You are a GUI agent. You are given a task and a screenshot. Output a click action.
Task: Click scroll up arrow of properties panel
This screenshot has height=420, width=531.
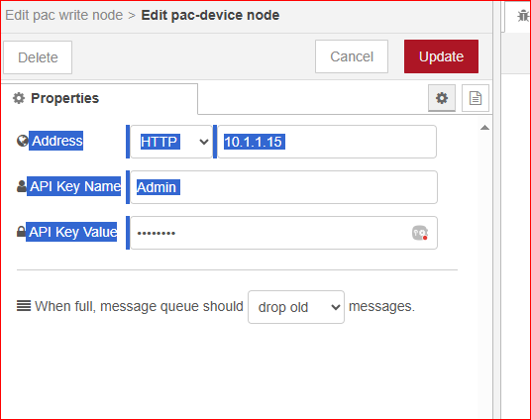coord(485,128)
